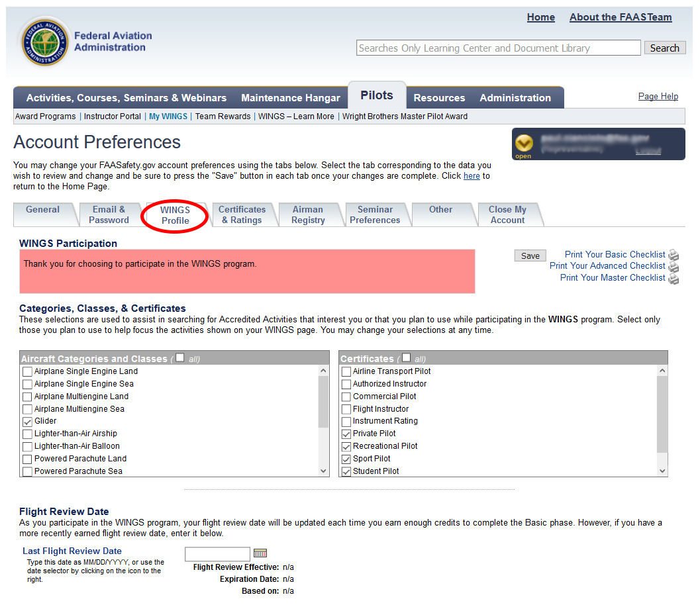Uncheck the Glider checkbox
700x605 pixels.
tap(27, 421)
